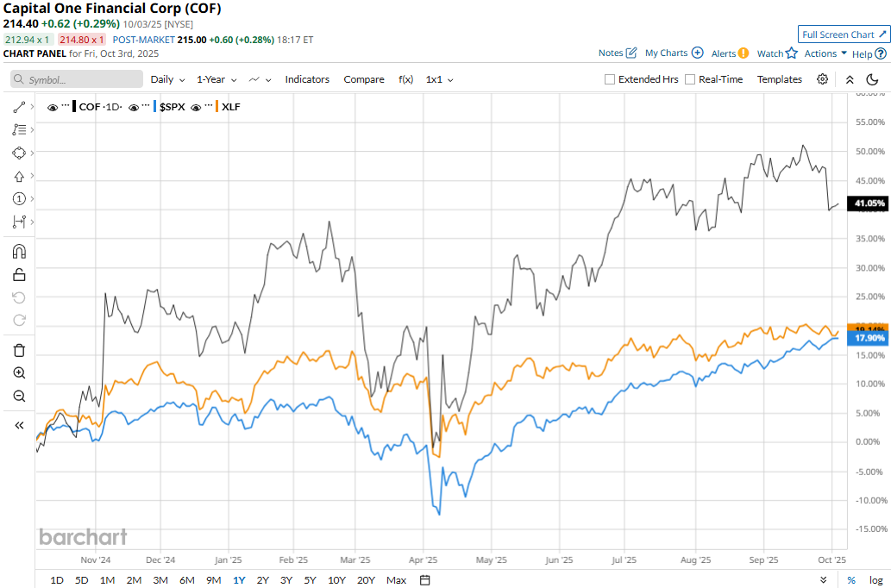Expand shapes tool options arrow
This screenshot has height=588, width=891.
tap(33, 153)
